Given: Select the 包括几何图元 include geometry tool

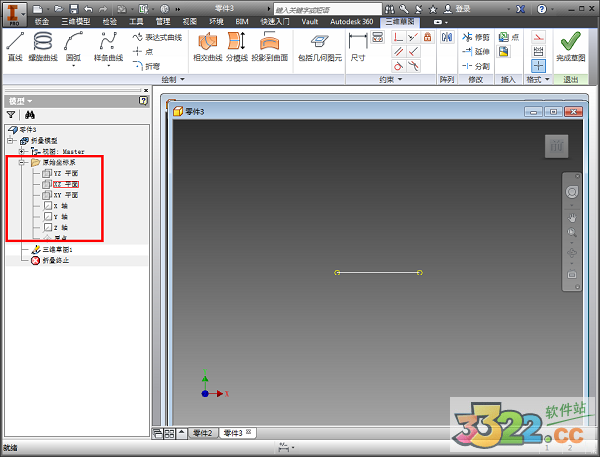Looking at the screenshot, I should coord(320,47).
